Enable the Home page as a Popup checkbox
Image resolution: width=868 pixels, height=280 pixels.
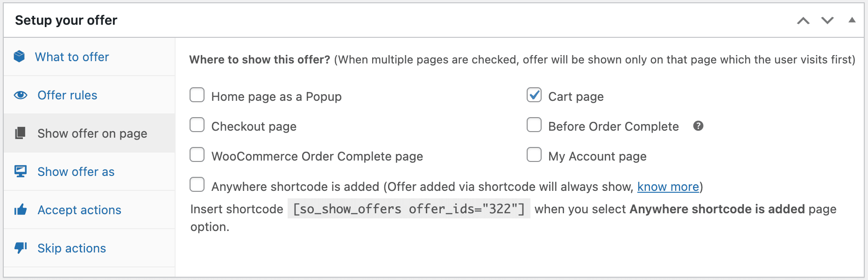point(197,95)
